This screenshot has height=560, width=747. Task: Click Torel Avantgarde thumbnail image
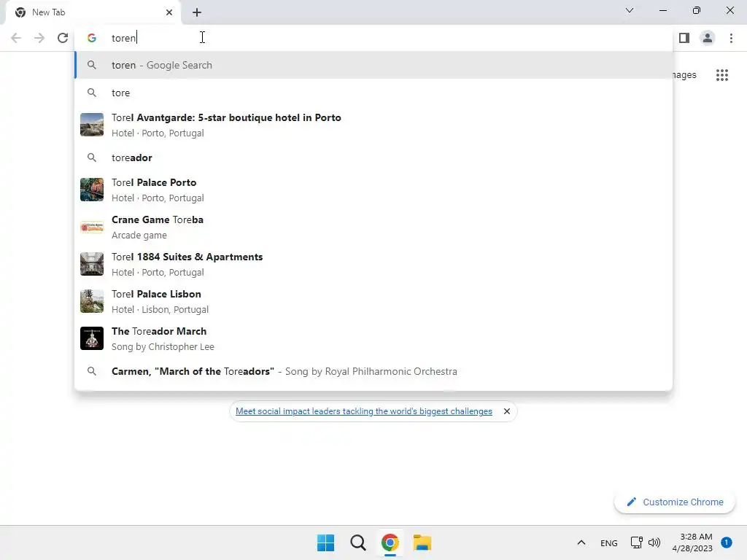tap(91, 125)
